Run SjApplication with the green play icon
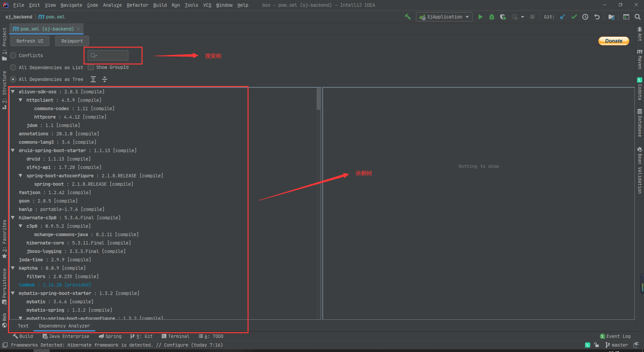The image size is (644, 352). tap(480, 17)
